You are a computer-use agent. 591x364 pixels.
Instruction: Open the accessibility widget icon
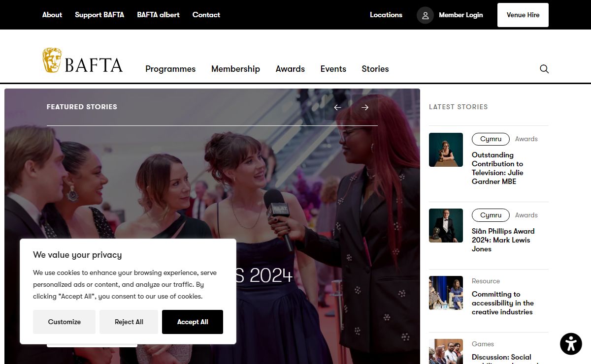coord(571,344)
